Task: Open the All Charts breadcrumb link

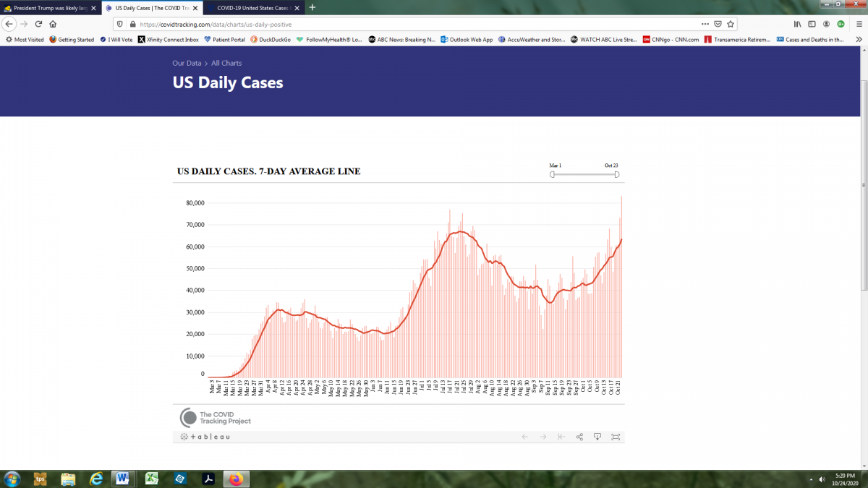Action: click(226, 64)
